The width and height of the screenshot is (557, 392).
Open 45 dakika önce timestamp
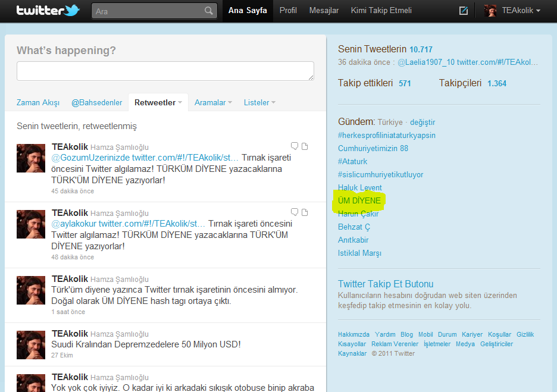(73, 191)
